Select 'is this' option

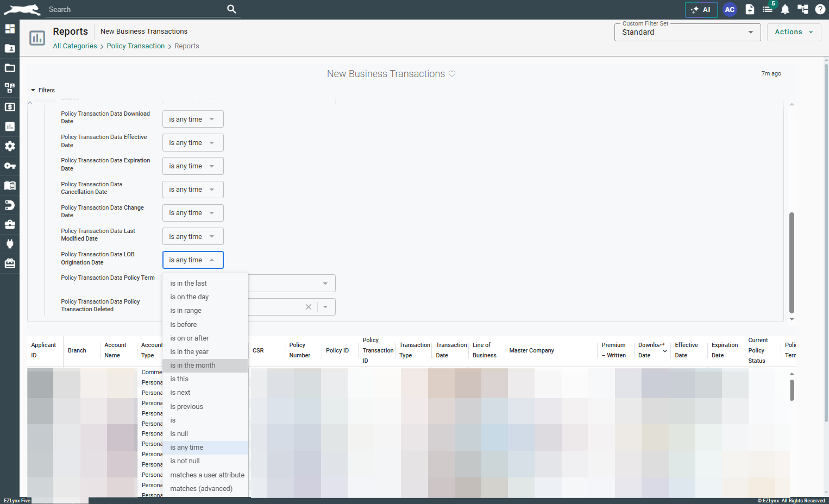205,379
